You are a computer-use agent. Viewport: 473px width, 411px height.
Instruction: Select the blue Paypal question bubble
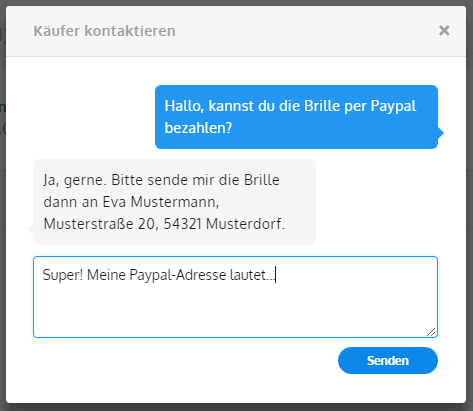click(x=296, y=117)
